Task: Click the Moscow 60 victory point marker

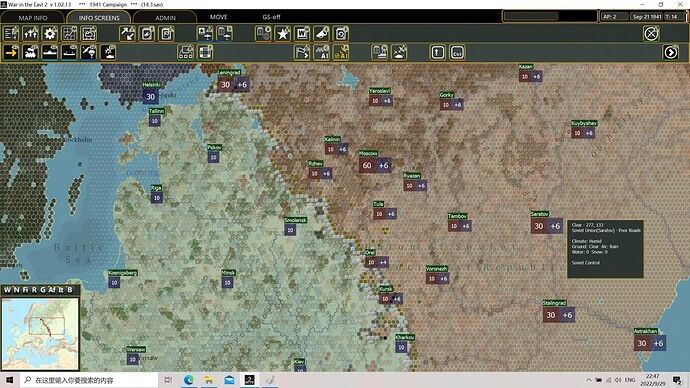Action: pyautogui.click(x=367, y=165)
